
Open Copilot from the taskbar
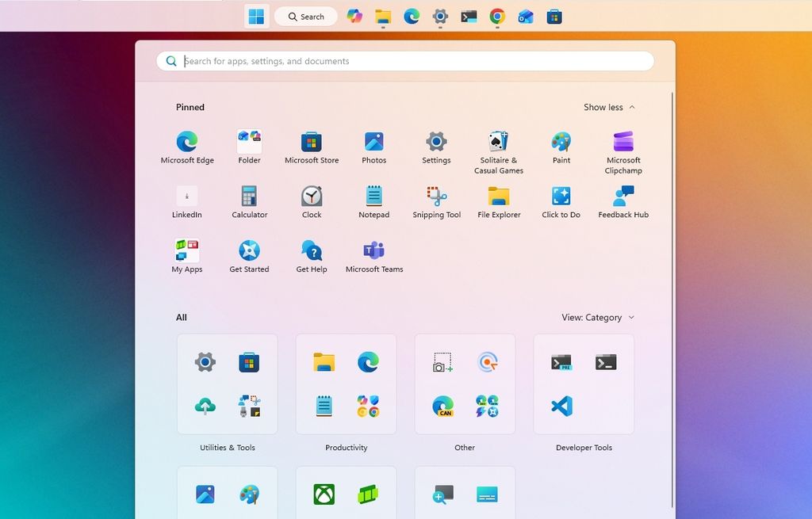[354, 17]
